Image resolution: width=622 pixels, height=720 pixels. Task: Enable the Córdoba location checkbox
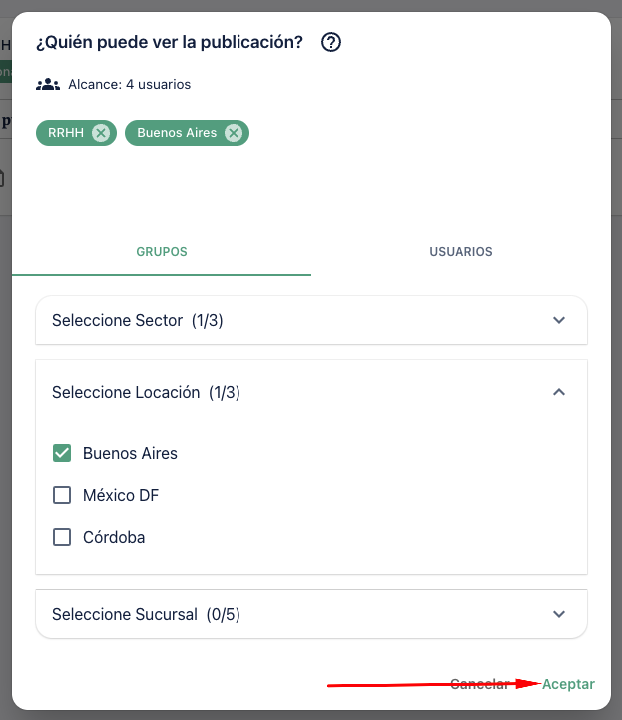(62, 537)
